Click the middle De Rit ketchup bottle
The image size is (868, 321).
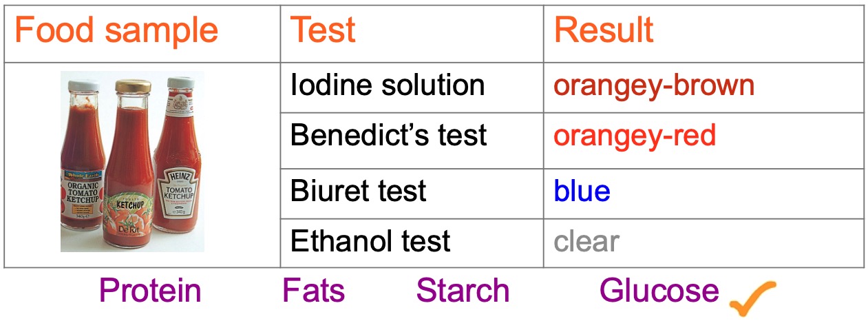pos(131,176)
